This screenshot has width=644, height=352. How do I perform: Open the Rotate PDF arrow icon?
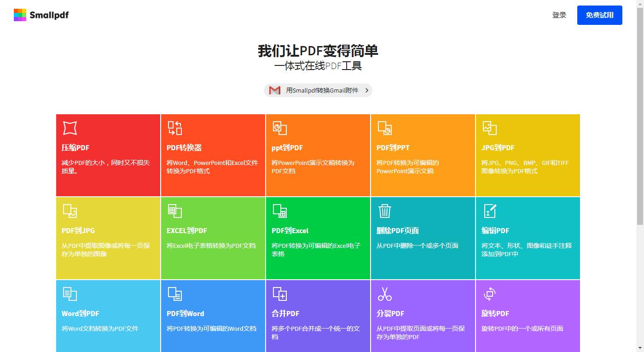click(x=489, y=293)
